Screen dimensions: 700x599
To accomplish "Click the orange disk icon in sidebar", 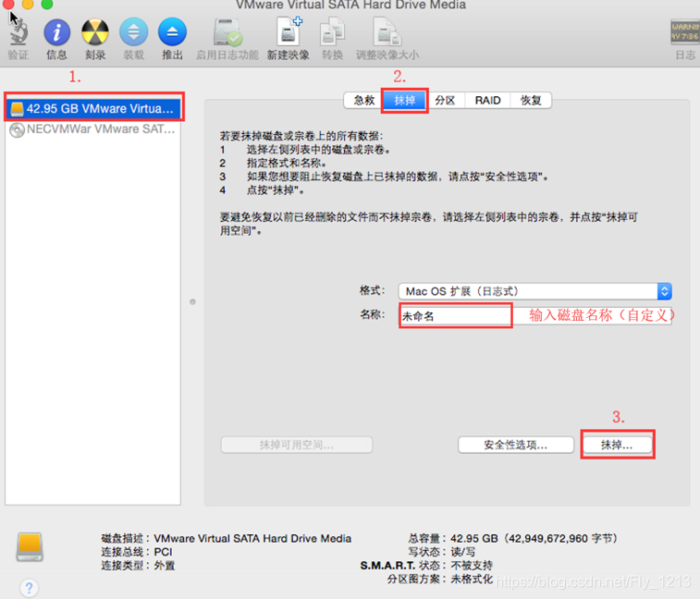I will click(x=17, y=108).
